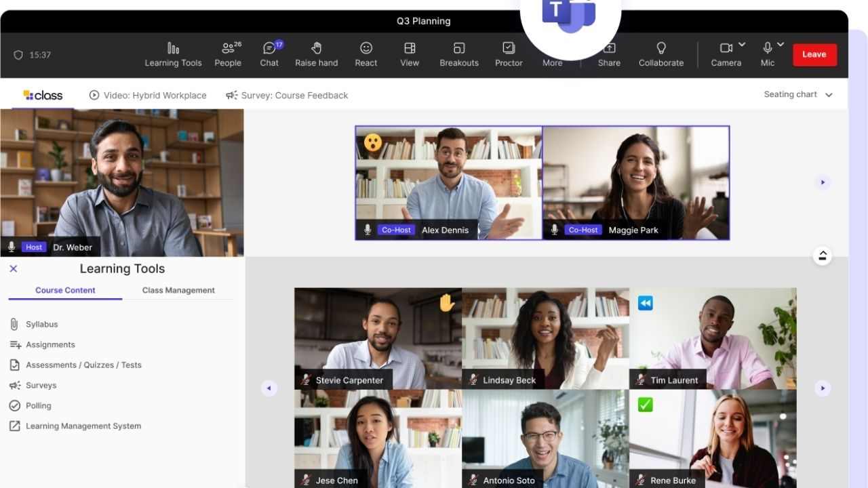The image size is (868, 488).
Task: Switch to the Class Management tab
Action: 178,290
